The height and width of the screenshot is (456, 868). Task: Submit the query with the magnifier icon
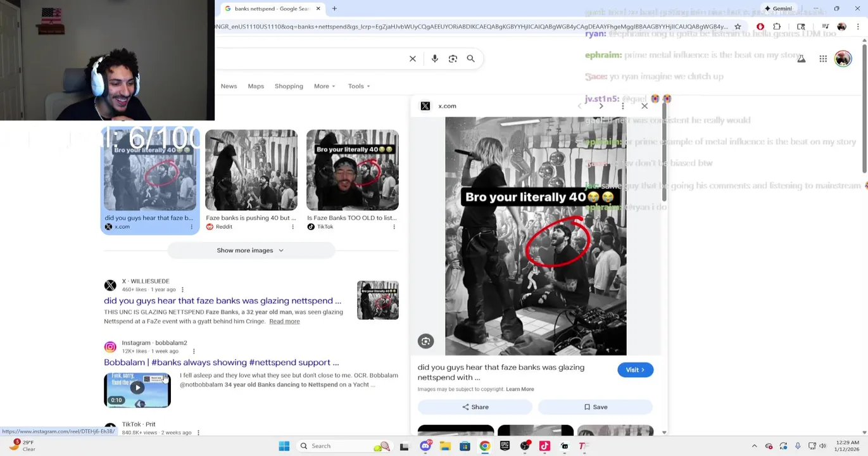coord(470,58)
